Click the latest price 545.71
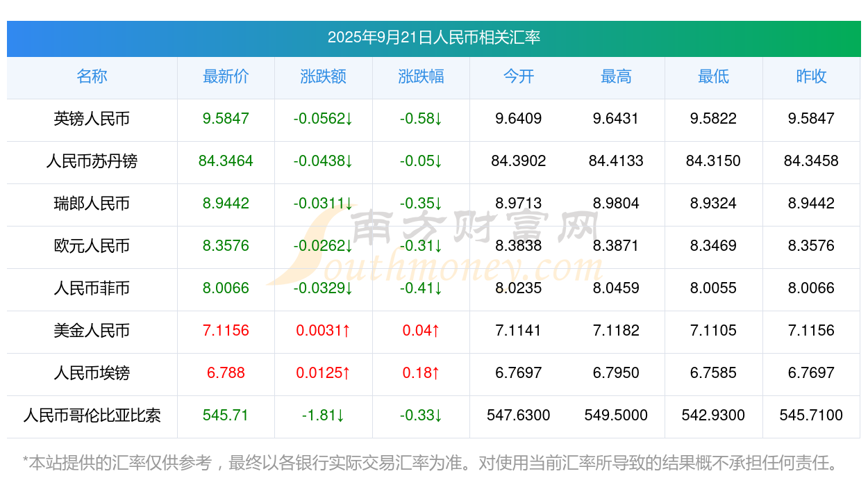868x485 pixels. click(226, 416)
